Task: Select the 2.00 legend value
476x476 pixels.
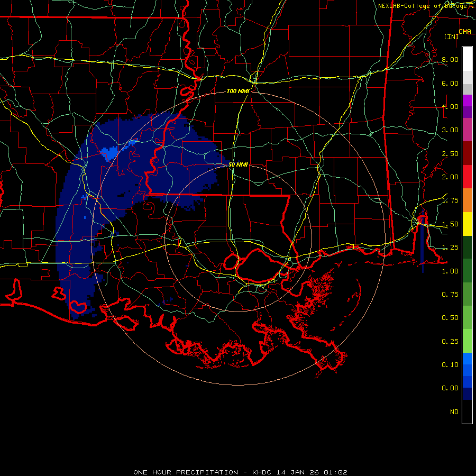Action: click(450, 177)
